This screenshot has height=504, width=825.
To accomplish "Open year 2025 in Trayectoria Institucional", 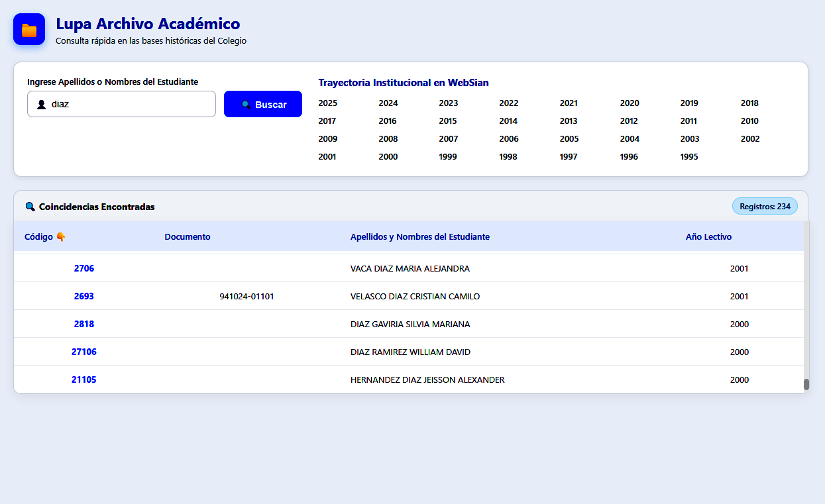I will coord(327,103).
